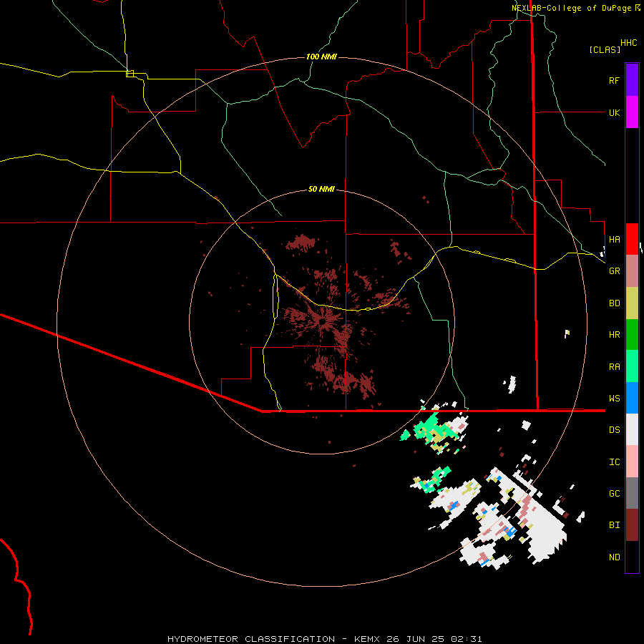Pick the white DS legend swatch
644x644 pixels.
632,429
